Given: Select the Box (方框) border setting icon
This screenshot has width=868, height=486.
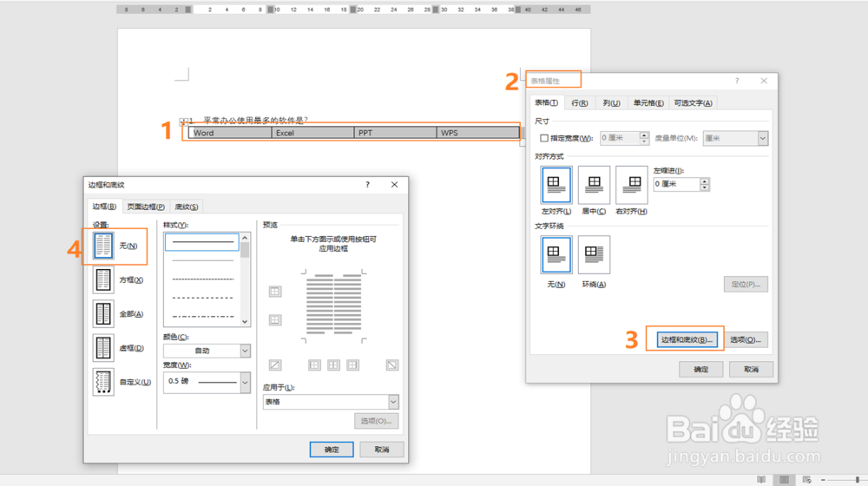Looking at the screenshot, I should pyautogui.click(x=103, y=280).
